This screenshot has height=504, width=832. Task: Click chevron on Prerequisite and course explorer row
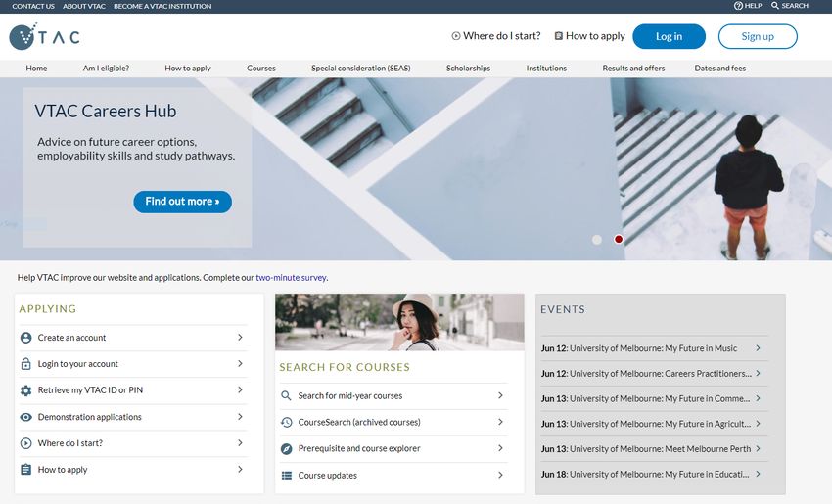[x=500, y=448]
